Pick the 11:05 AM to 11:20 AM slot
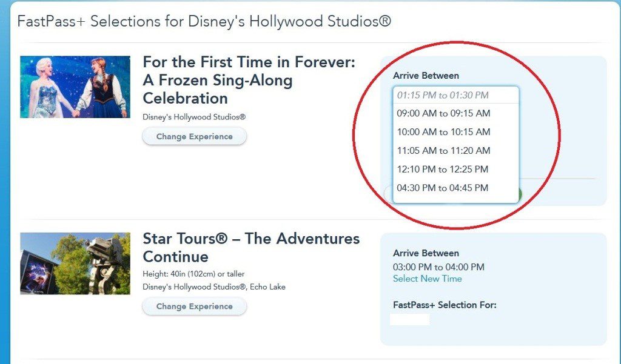Image resolution: width=621 pixels, height=364 pixels. 443,151
